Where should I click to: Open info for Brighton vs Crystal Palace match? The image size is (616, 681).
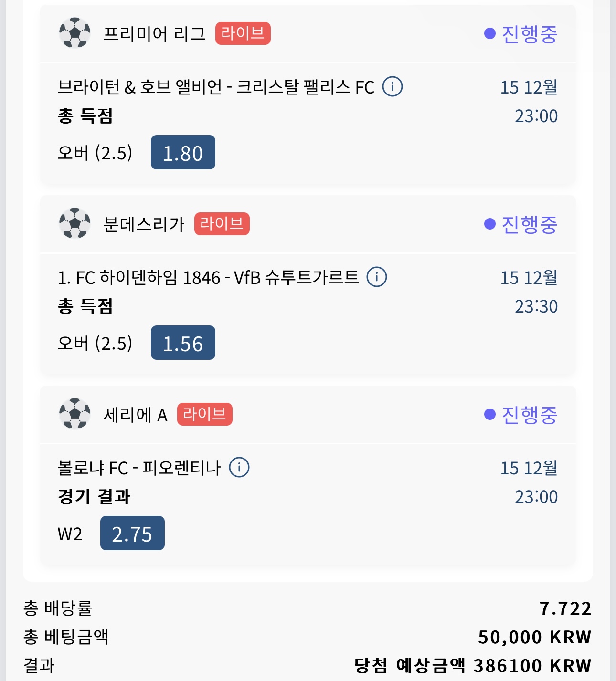tap(393, 87)
